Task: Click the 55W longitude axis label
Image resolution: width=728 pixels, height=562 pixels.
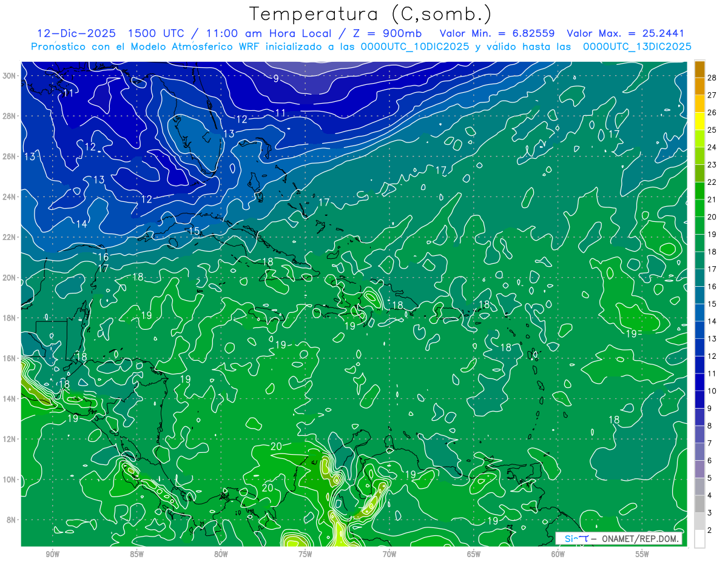Action: 642,554
